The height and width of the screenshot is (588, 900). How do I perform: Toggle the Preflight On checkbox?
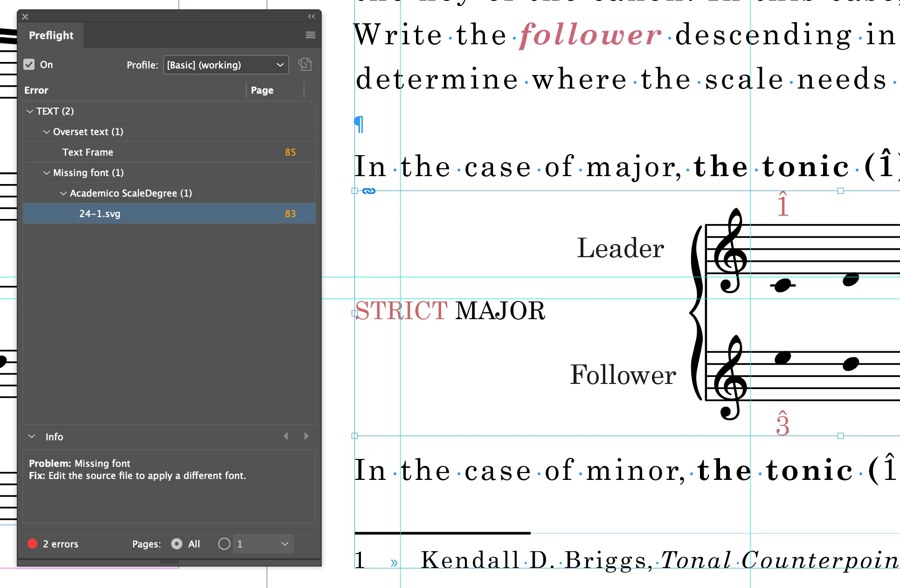click(x=29, y=64)
